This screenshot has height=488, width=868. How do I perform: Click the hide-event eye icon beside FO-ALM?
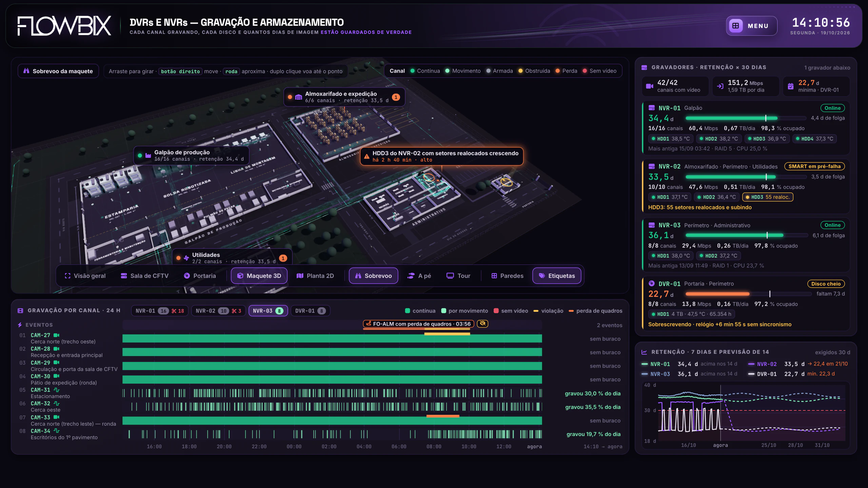coord(482,324)
